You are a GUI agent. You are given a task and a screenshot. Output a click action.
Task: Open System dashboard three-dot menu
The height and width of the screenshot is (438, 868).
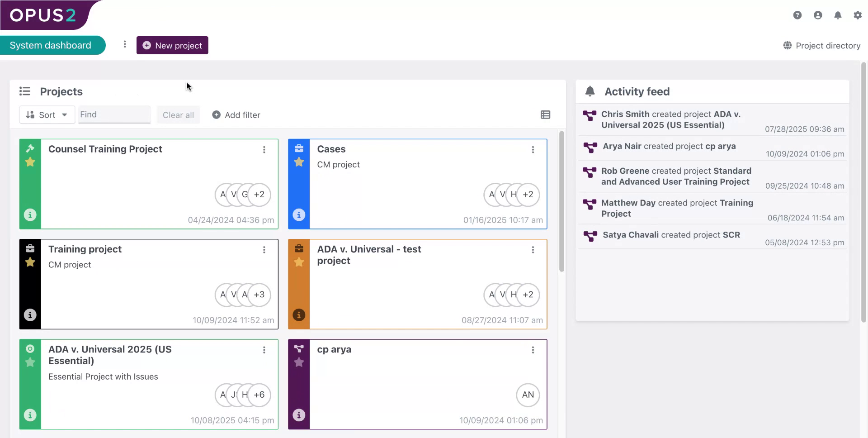pos(125,44)
